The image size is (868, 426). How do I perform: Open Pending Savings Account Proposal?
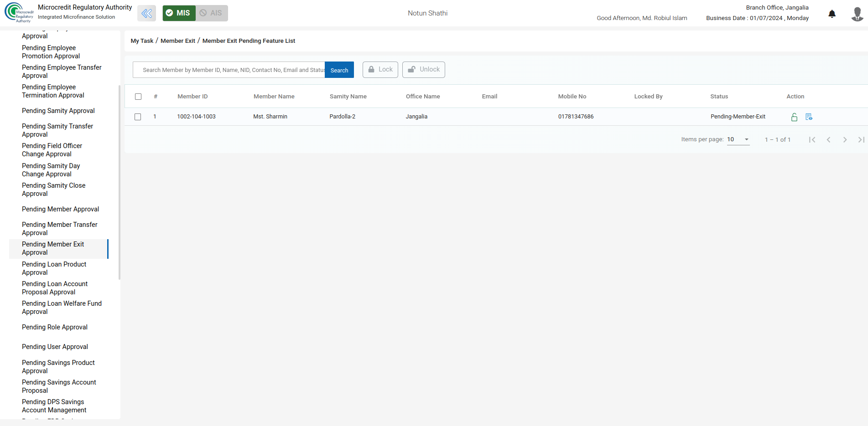(x=58, y=386)
